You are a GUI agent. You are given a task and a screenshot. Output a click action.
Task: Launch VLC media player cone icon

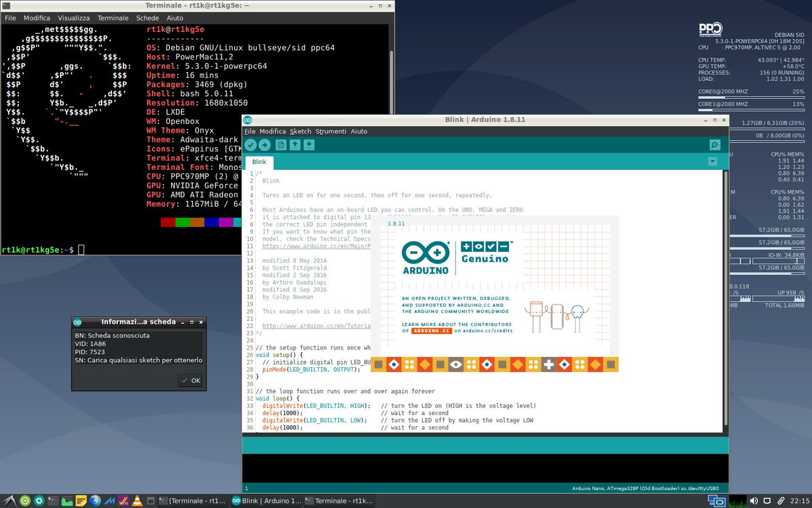pyautogui.click(x=137, y=501)
